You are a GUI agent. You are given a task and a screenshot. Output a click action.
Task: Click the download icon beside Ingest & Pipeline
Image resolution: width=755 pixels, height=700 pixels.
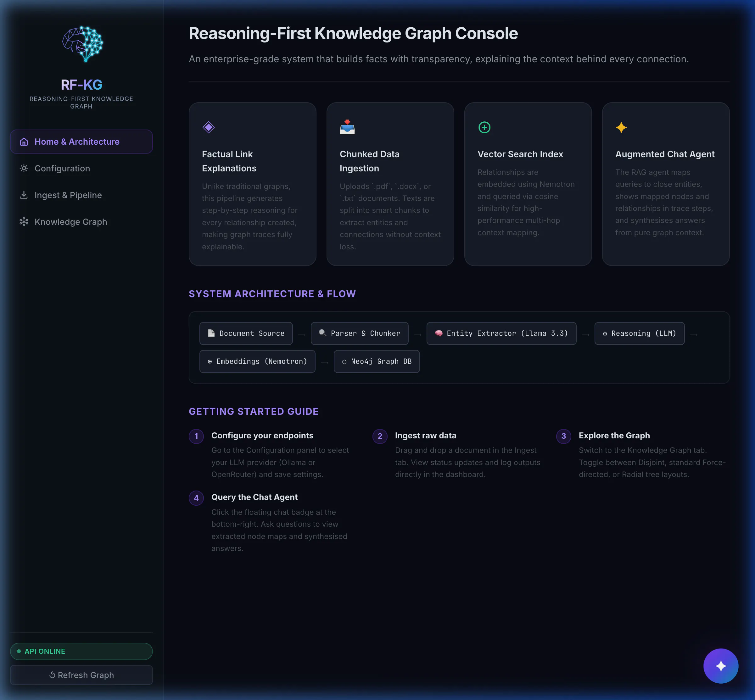coord(24,195)
